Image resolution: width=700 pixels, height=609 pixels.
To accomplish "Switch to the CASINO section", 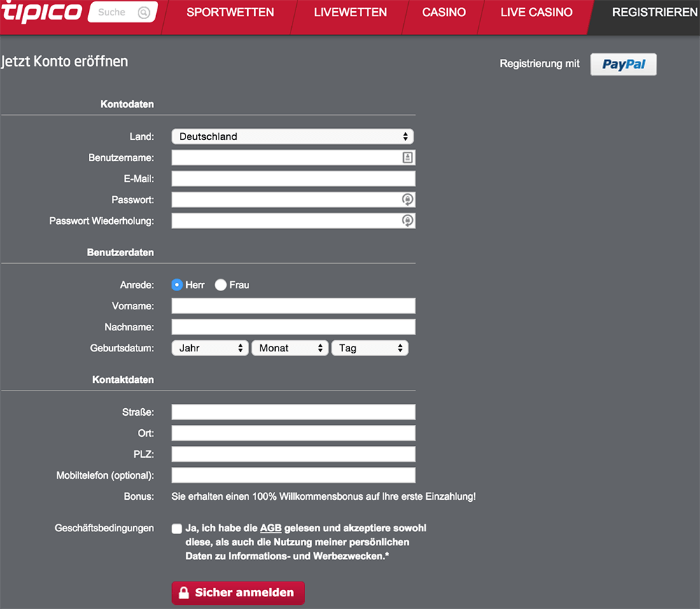I will click(444, 13).
